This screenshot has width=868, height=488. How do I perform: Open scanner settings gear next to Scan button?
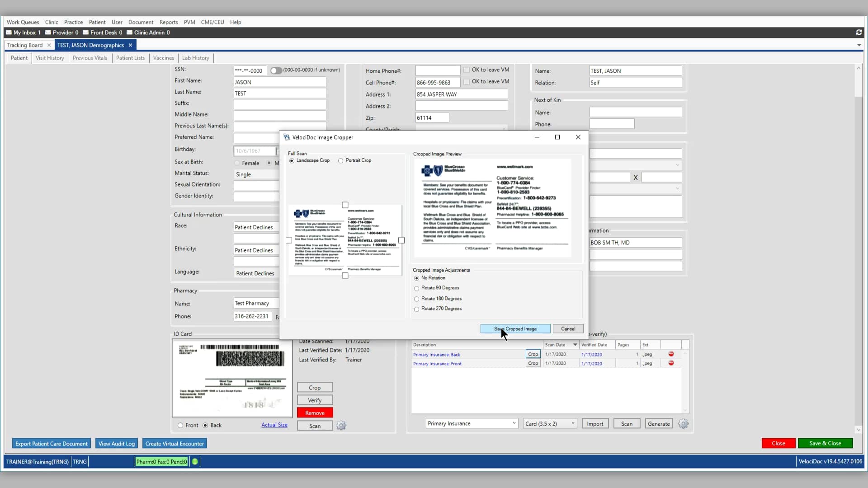(341, 425)
